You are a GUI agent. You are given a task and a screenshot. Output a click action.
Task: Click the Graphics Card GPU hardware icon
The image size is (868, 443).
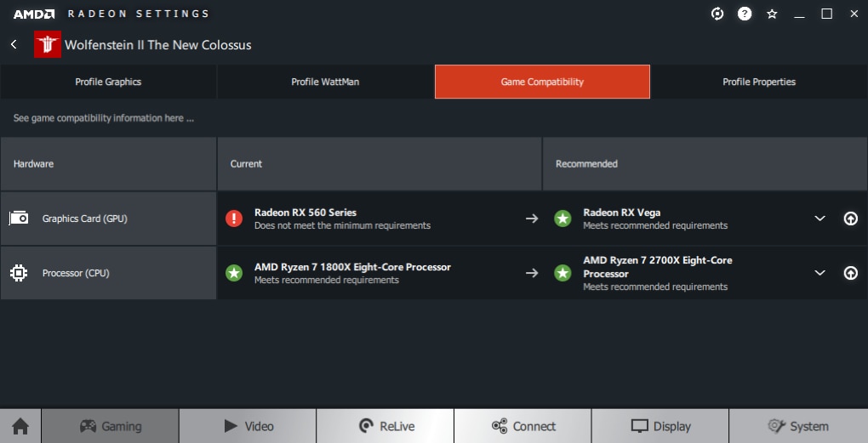click(18, 218)
